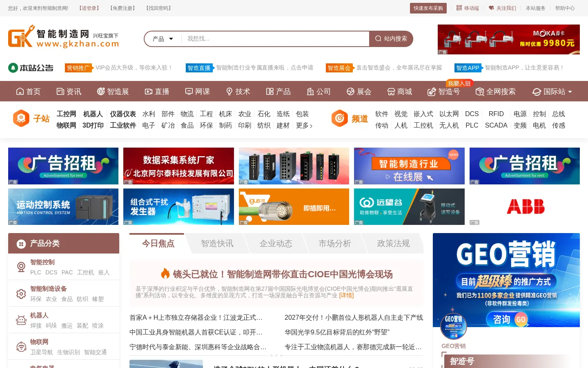Open the 资讯 news nav item
Image resolution: width=588 pixels, height=368 pixels.
[69, 92]
